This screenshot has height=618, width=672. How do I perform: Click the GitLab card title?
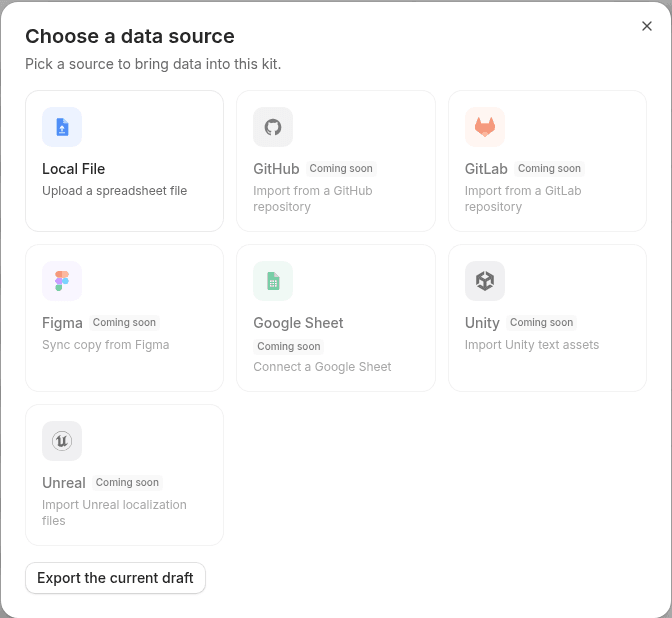(x=486, y=169)
